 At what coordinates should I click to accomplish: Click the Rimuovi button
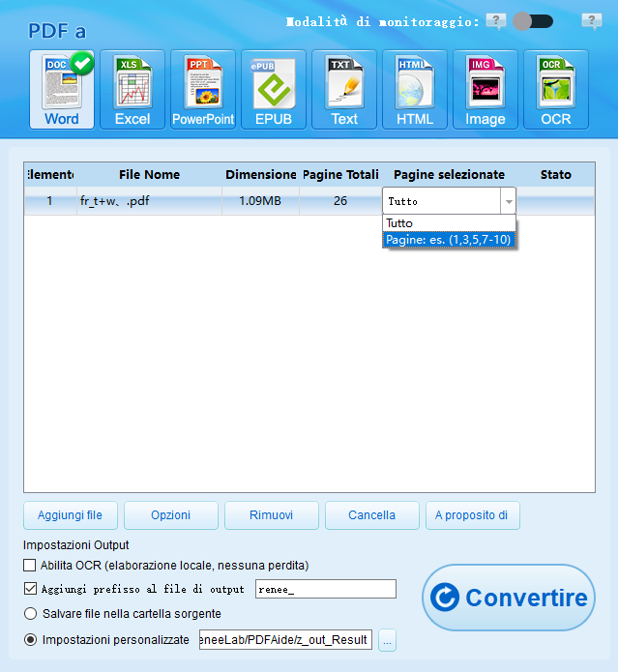tap(272, 515)
